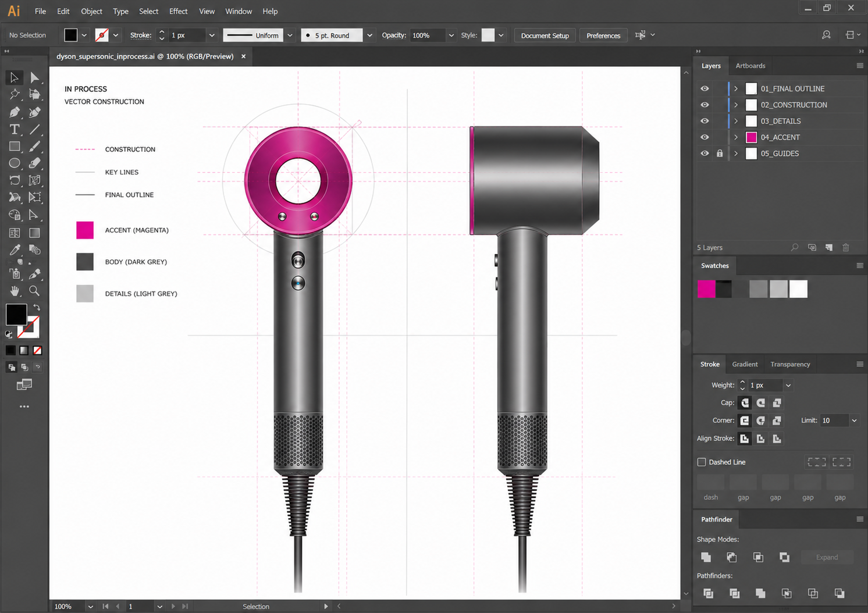Click the Minus Front shape mode icon

[x=732, y=557]
